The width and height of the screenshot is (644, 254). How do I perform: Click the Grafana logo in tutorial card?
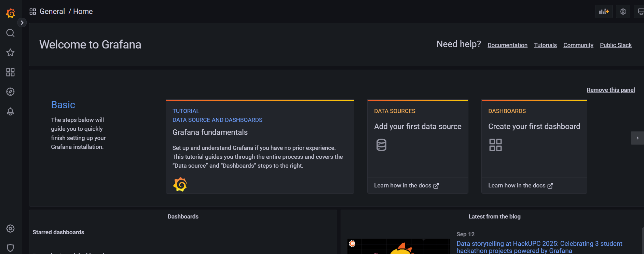point(180,184)
